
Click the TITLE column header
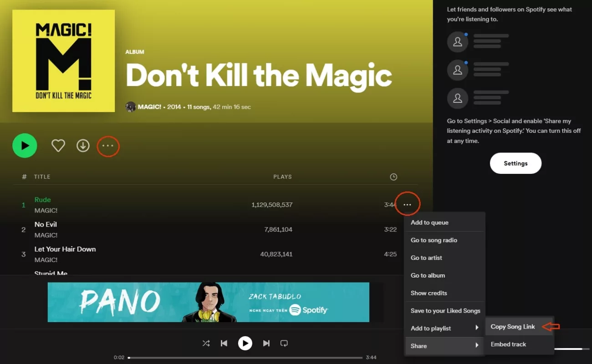coord(42,177)
